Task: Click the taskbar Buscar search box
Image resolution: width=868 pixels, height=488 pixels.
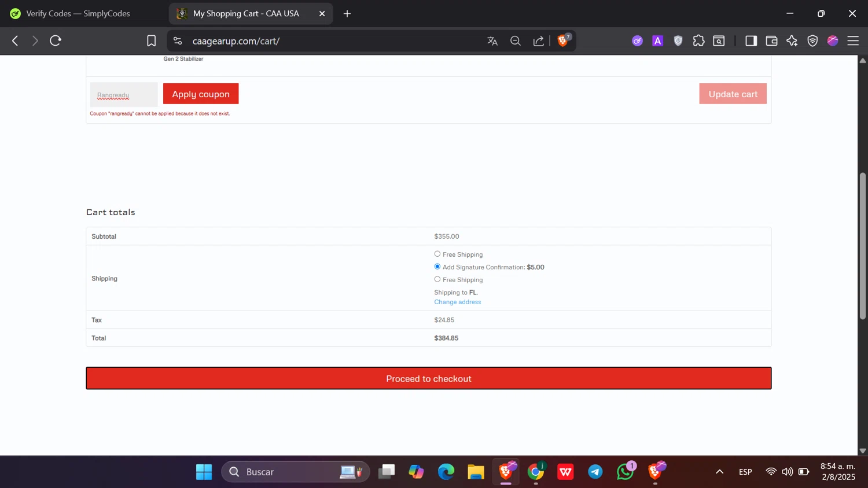Action: pos(295,472)
